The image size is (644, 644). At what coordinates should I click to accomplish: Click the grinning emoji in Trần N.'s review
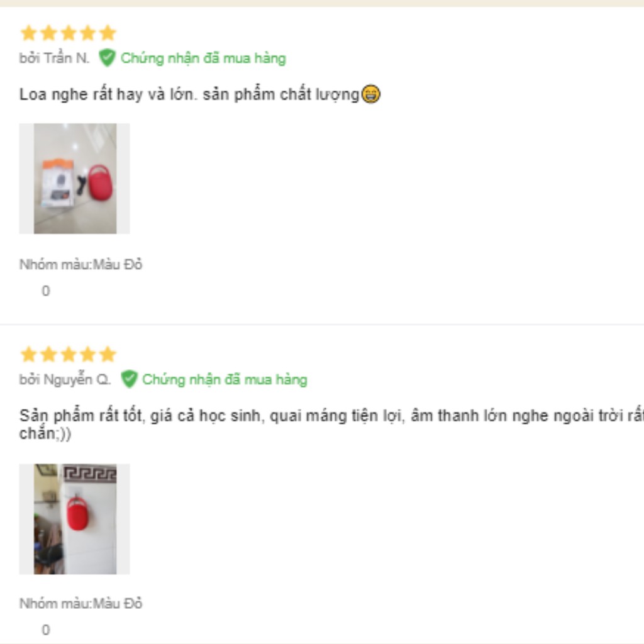click(x=371, y=94)
